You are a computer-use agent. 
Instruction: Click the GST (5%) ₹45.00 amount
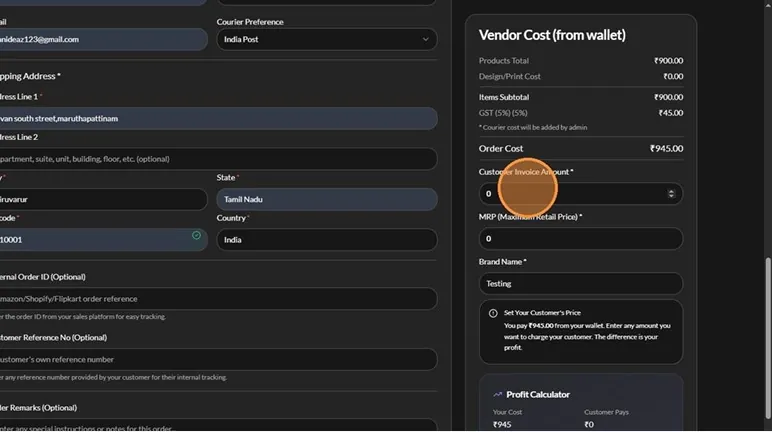(x=671, y=113)
